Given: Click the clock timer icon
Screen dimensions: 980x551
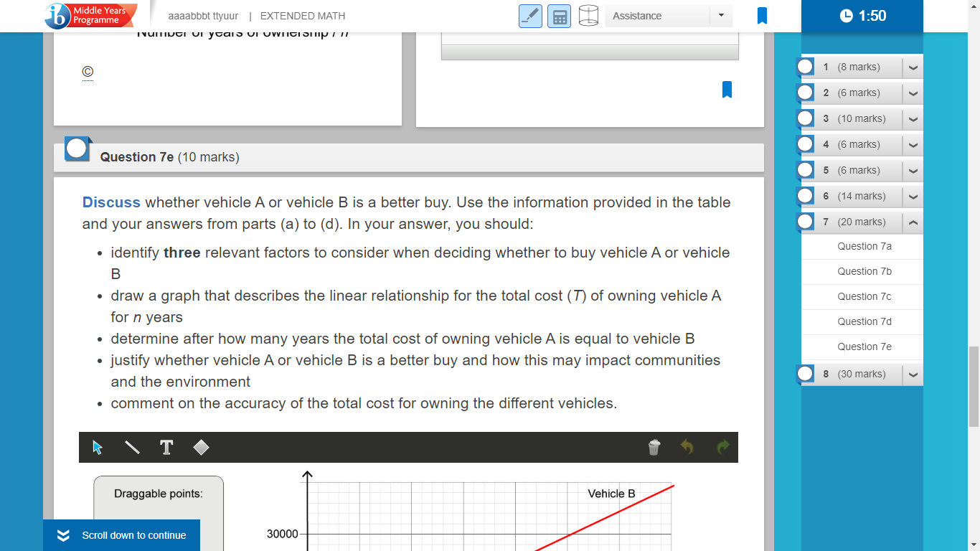Looking at the screenshot, I should [847, 16].
